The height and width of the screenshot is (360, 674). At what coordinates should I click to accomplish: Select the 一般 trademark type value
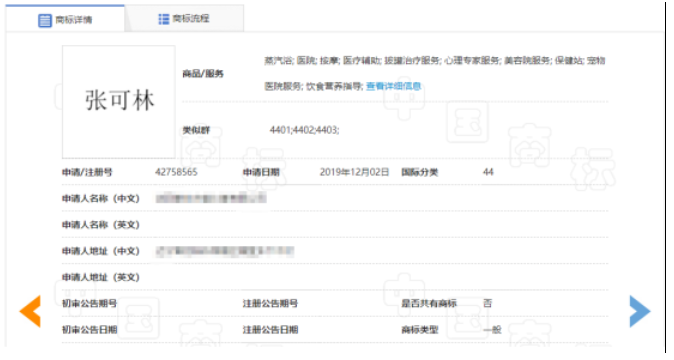click(492, 329)
